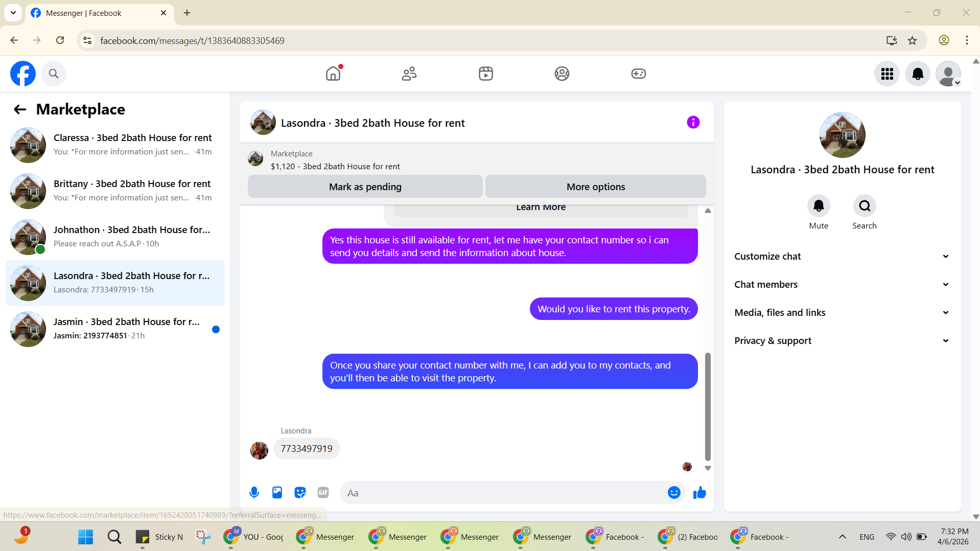980x551 pixels.
Task: Send a thumbs-up like
Action: 699,492
